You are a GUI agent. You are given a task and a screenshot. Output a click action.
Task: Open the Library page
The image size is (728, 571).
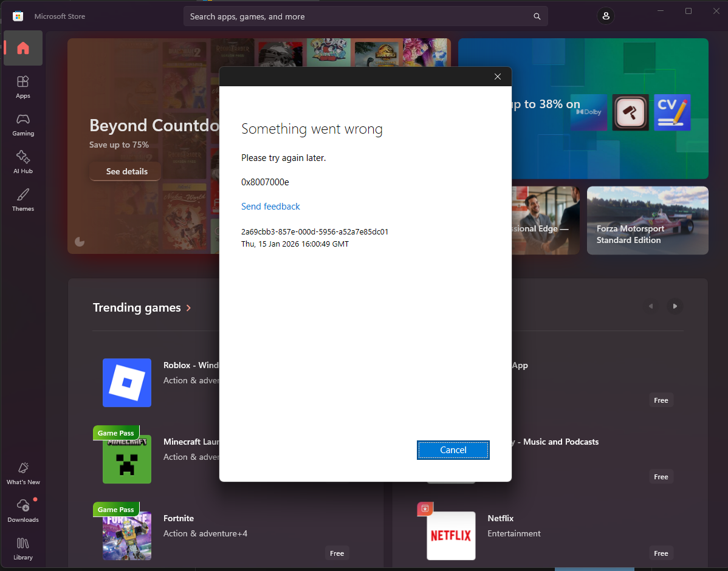pyautogui.click(x=22, y=549)
